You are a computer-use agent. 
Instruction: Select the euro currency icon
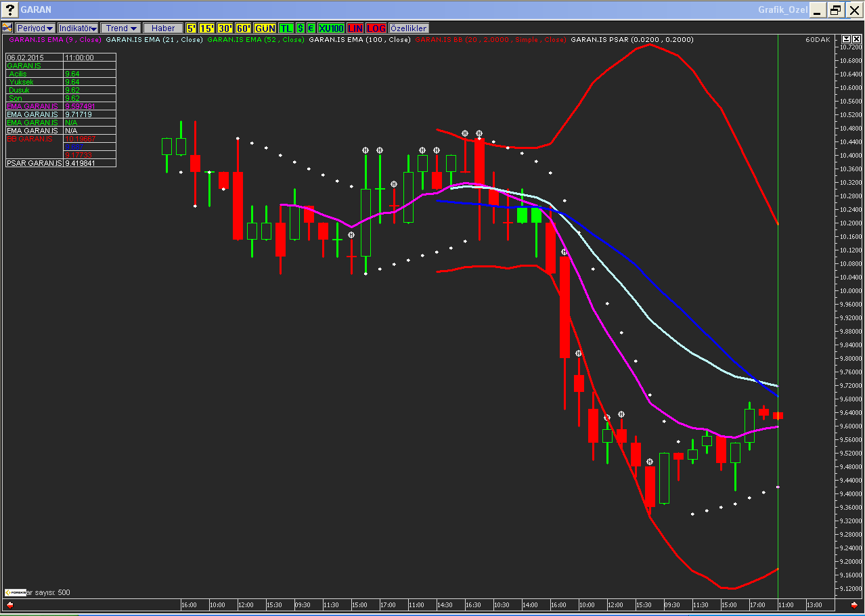311,28
